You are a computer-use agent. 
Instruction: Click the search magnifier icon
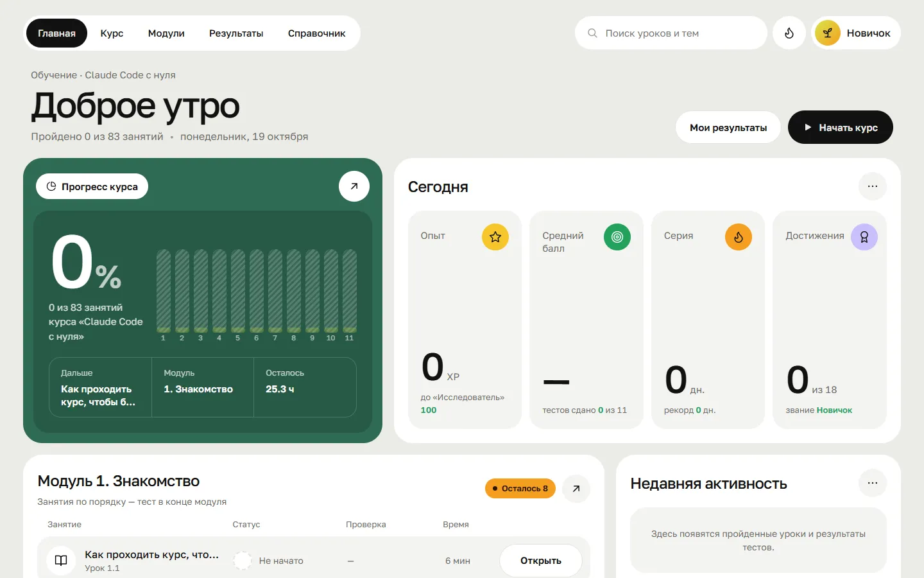[x=592, y=33]
